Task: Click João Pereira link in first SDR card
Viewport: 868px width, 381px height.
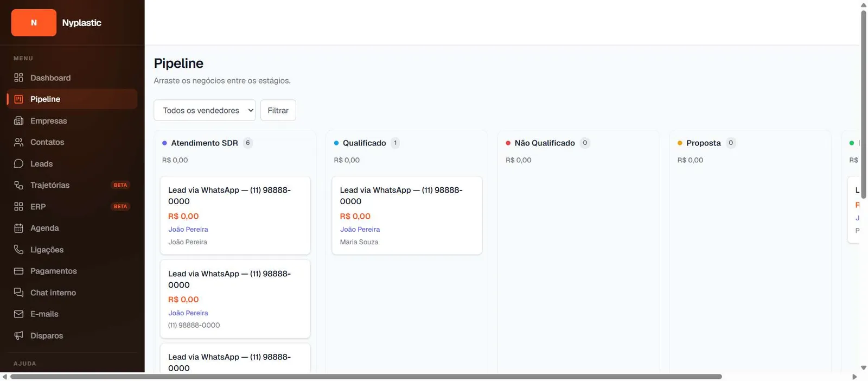Action: pos(188,230)
